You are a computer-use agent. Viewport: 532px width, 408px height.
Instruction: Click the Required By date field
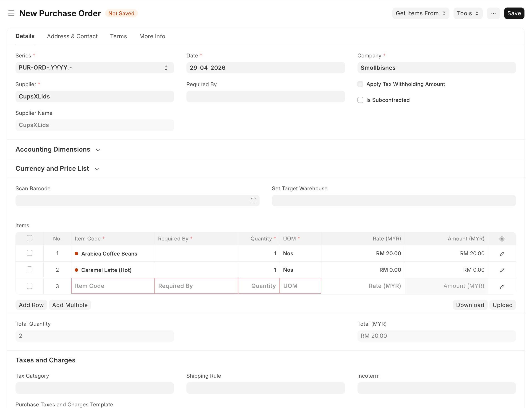[265, 97]
